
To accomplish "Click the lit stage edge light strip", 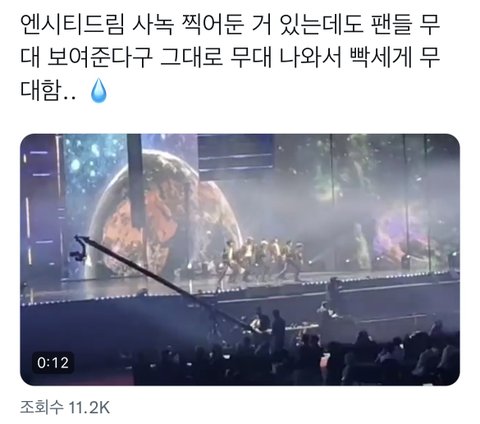I will coord(240,288).
